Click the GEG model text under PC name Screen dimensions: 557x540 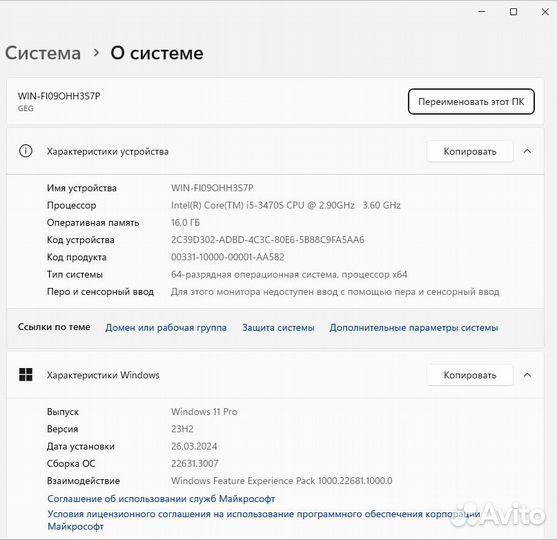(x=26, y=108)
